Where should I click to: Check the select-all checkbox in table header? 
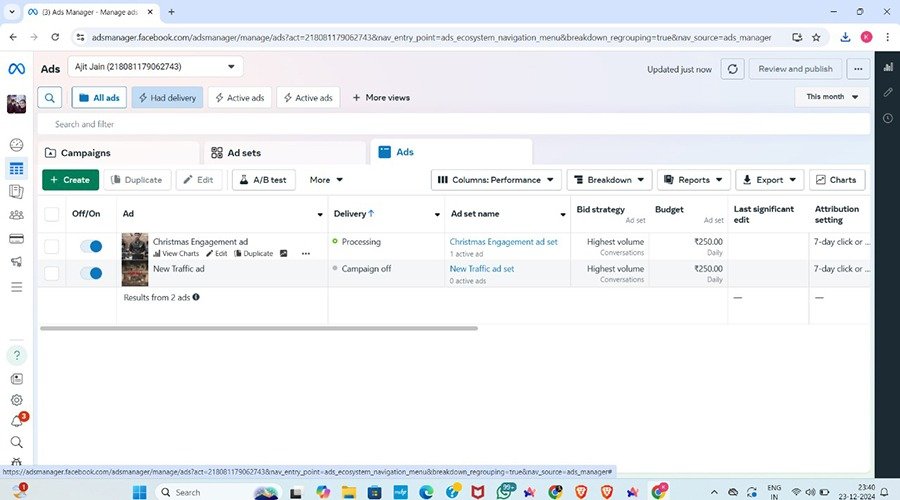[52, 214]
